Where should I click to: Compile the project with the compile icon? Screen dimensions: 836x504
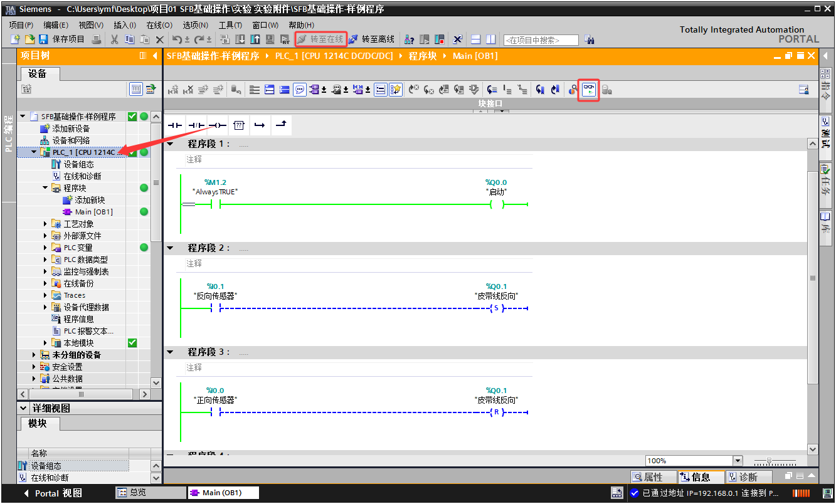pyautogui.click(x=225, y=39)
